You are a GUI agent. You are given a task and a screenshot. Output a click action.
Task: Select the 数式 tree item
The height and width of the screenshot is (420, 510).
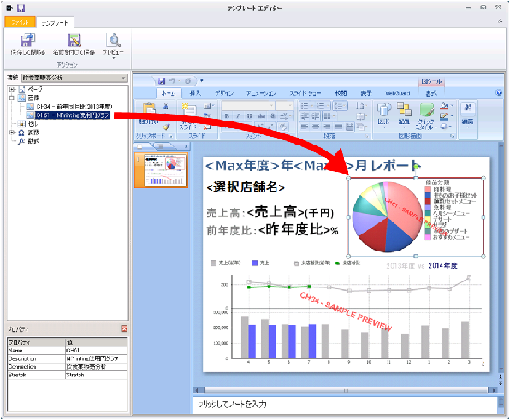[29, 141]
